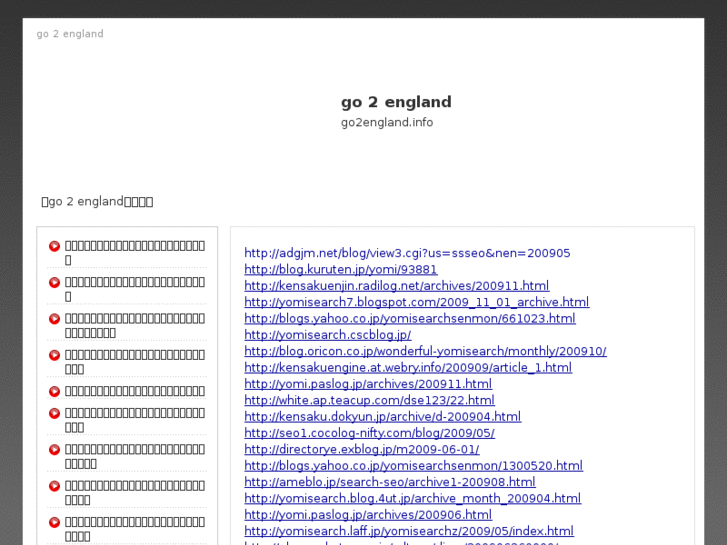Visit the blog.oricon.co.jp wonderful-yomisearch link
This screenshot has height=545, width=727.
(425, 351)
